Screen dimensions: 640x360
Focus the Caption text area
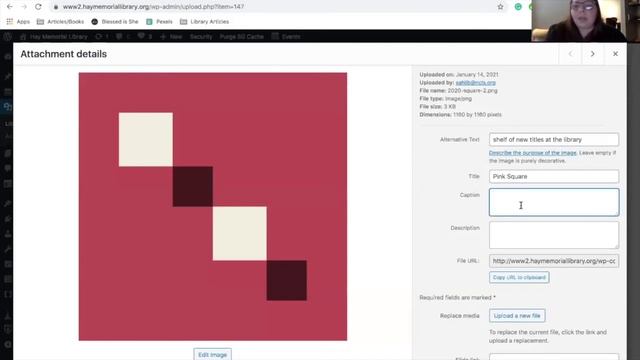click(x=554, y=202)
